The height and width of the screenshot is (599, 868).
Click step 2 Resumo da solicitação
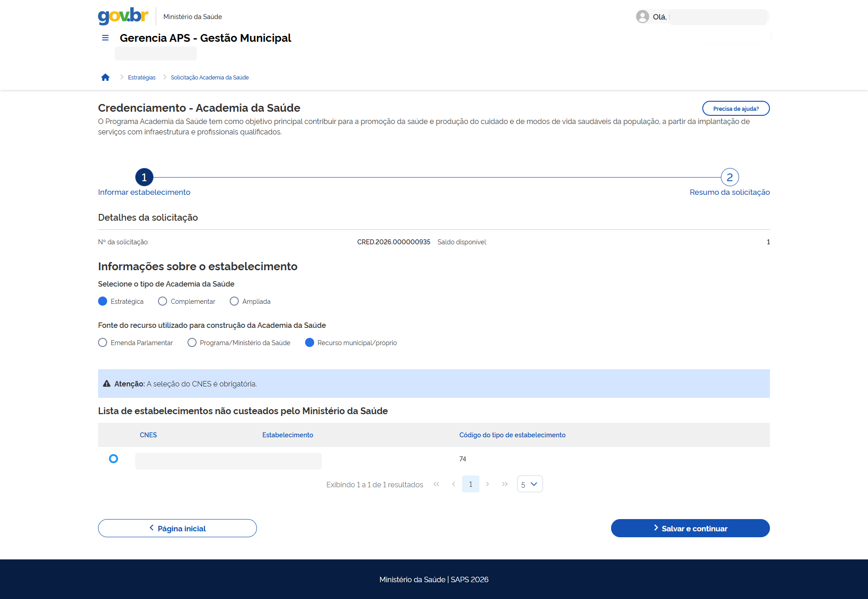tap(730, 178)
